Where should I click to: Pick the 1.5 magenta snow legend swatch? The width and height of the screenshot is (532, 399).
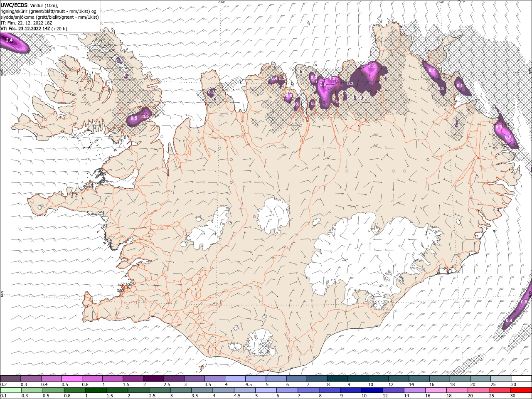click(133, 378)
